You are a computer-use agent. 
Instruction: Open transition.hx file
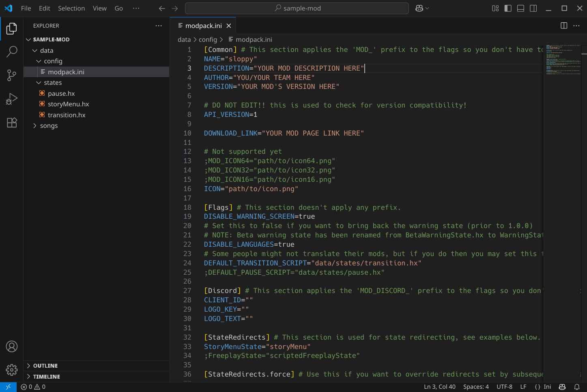(97, 115)
